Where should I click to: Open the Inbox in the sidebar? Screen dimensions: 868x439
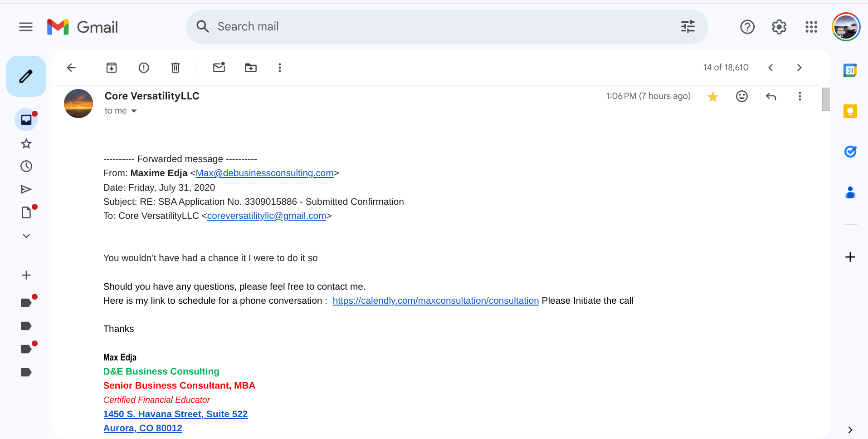pos(26,120)
